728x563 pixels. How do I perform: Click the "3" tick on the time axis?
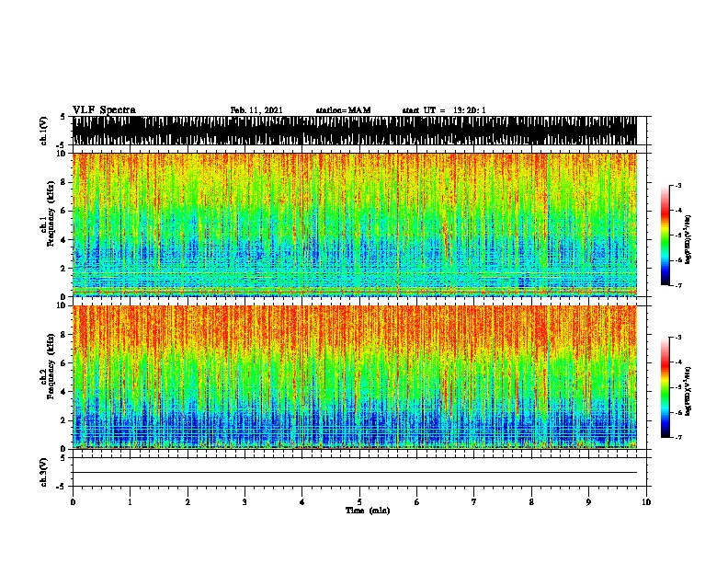[245, 502]
